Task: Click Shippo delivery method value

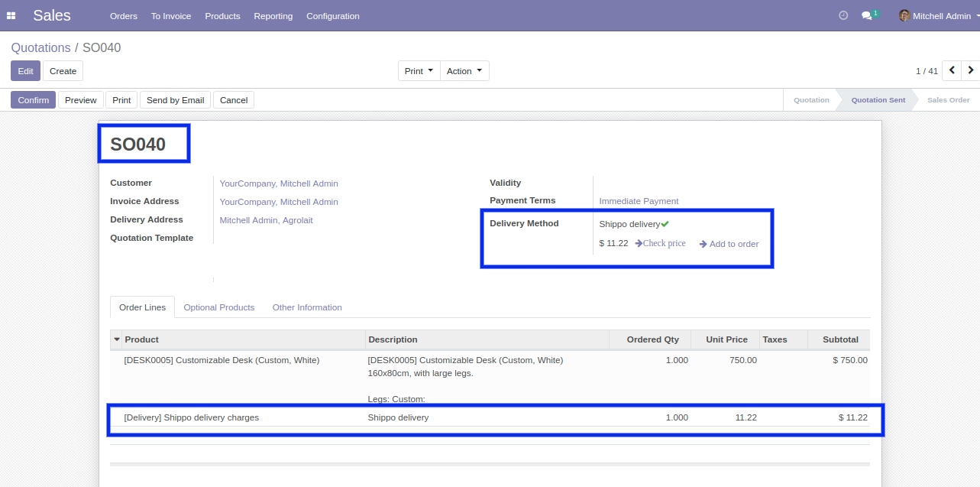Action: tap(629, 224)
